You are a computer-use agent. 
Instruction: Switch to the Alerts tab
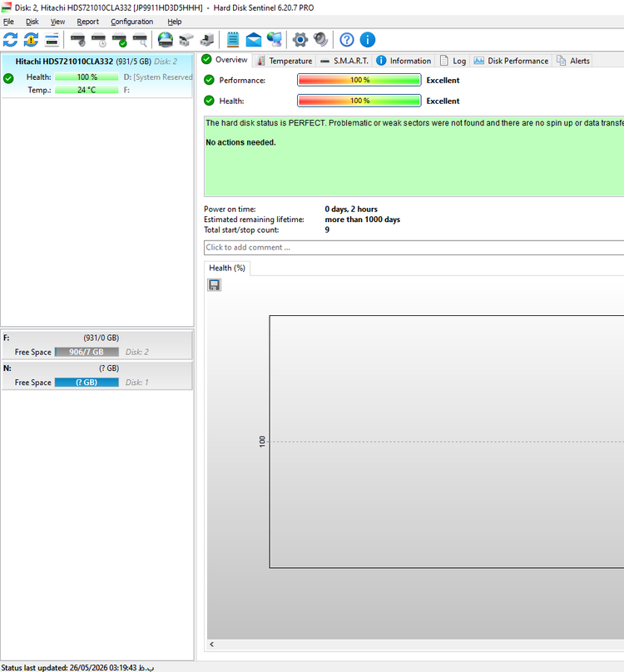pos(573,61)
